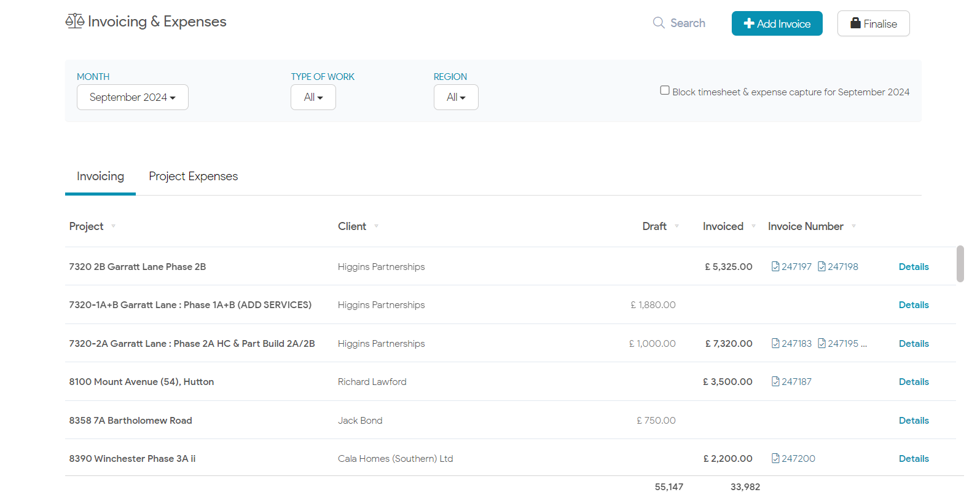Click the scales icon beside Invoicing & Expenses
This screenshot has width=980, height=492.
tap(74, 22)
